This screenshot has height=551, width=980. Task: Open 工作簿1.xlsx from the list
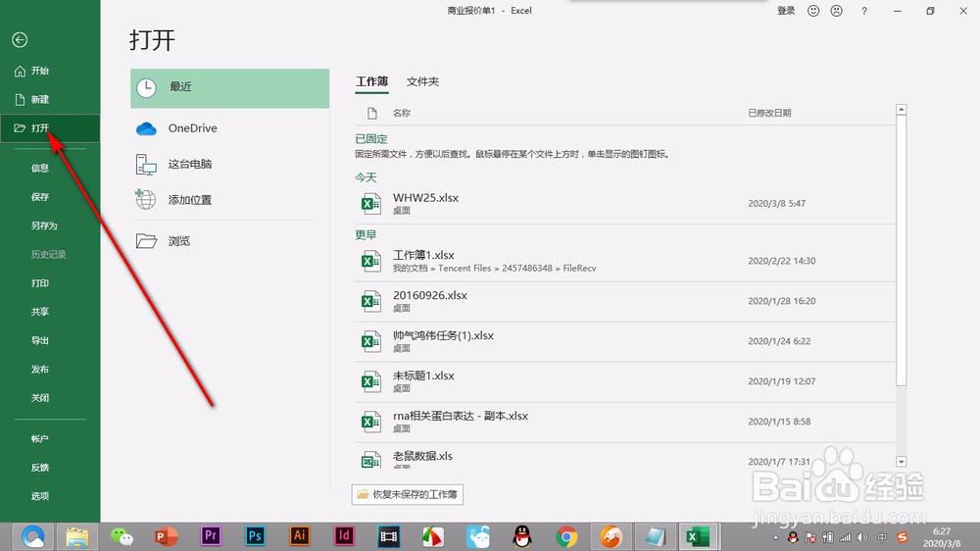point(625,261)
